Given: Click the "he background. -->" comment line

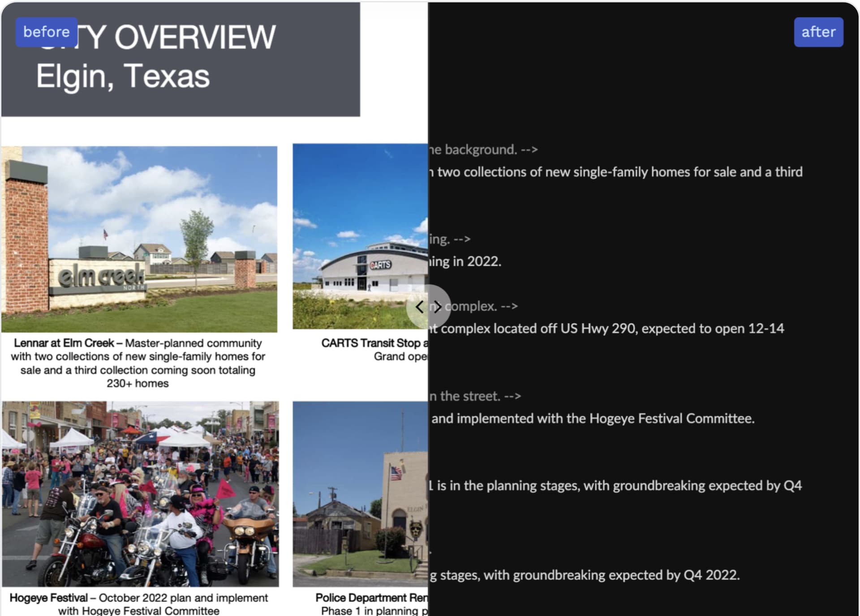Looking at the screenshot, I should click(483, 150).
